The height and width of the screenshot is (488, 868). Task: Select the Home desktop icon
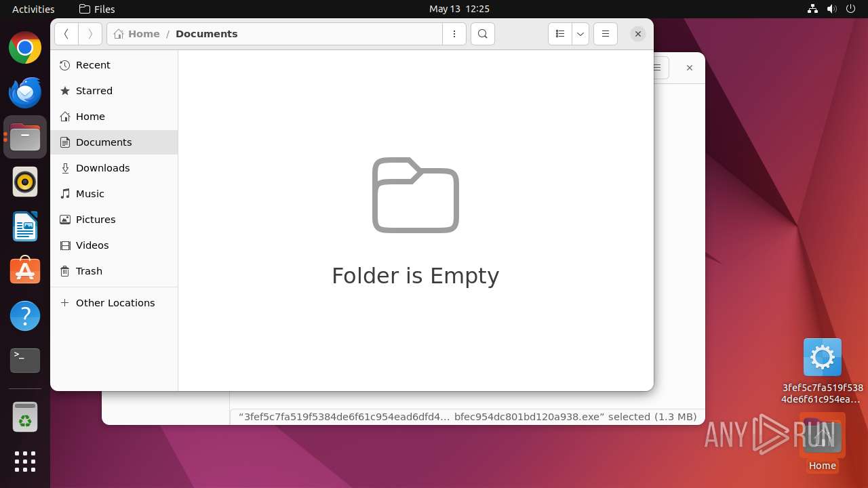click(823, 443)
